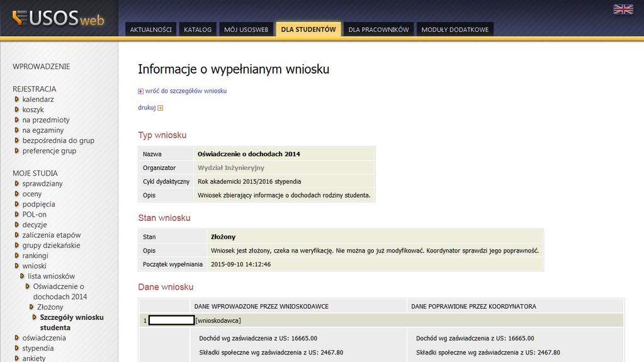644x362 pixels.
Task: Open zaliczenia etapów
Action: [52, 235]
